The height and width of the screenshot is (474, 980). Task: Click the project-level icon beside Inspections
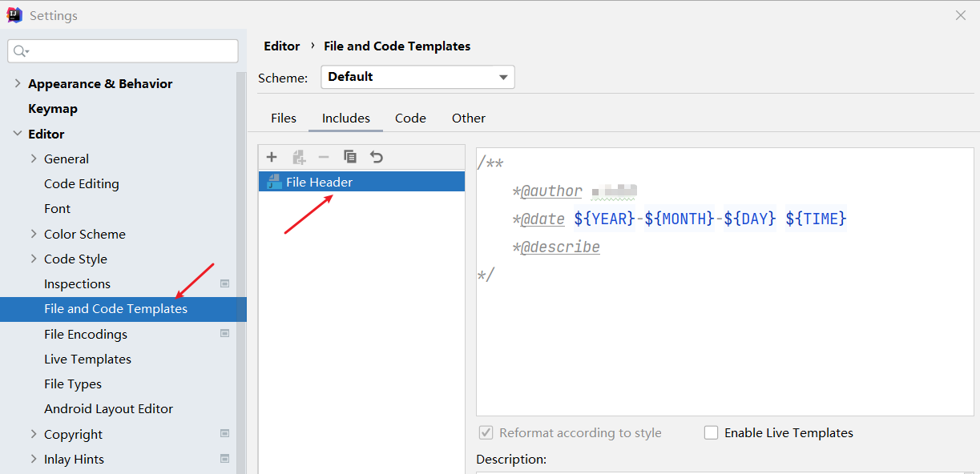tap(225, 283)
